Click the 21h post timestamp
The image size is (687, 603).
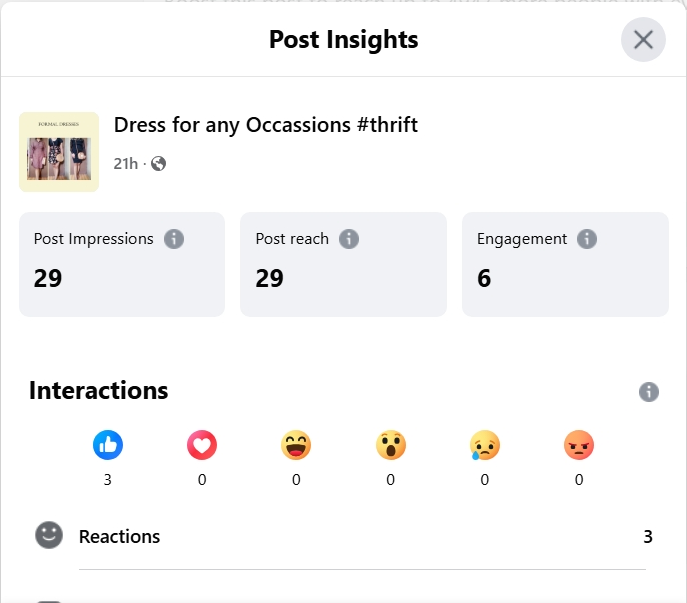point(125,164)
